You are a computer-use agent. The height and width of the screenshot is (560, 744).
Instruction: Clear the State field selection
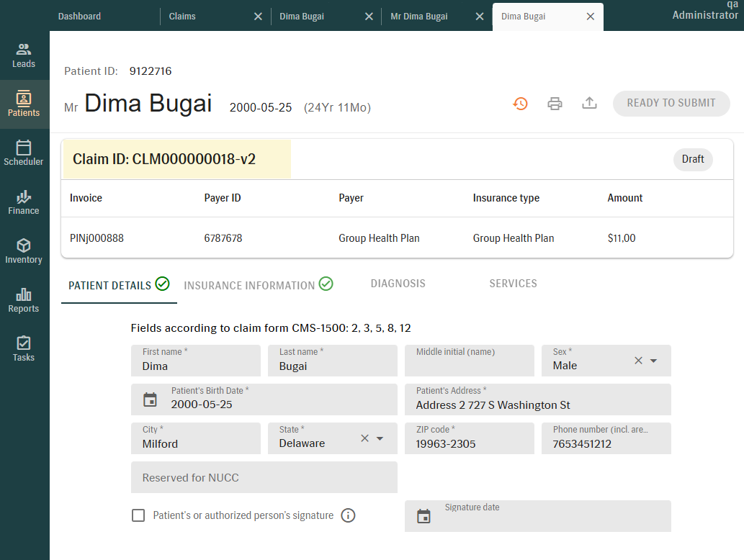(x=365, y=438)
